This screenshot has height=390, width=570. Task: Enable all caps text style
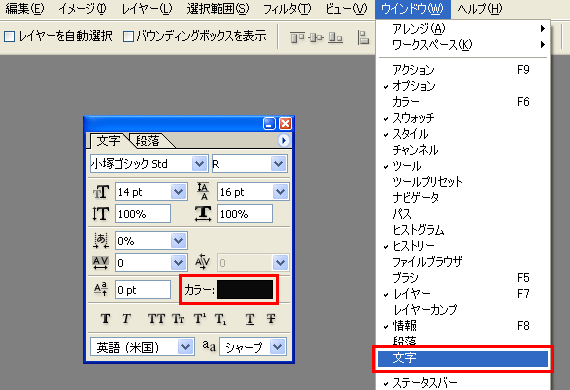(156, 318)
